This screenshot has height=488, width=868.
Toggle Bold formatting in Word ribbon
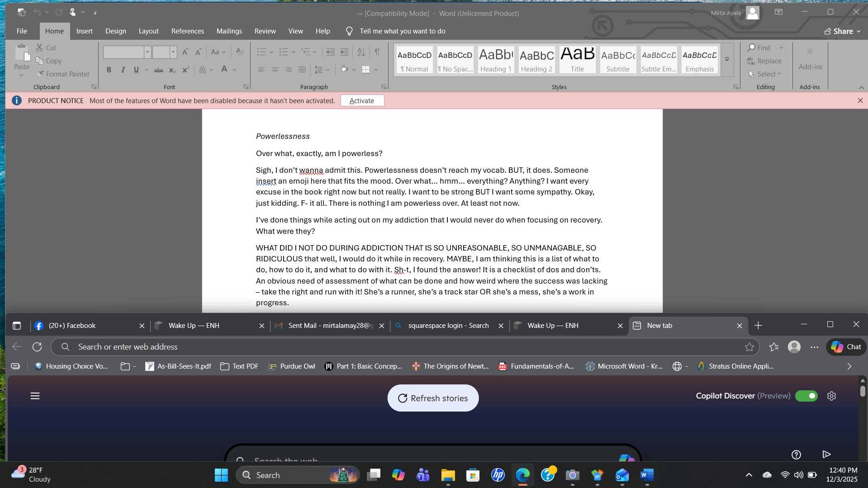pyautogui.click(x=109, y=70)
